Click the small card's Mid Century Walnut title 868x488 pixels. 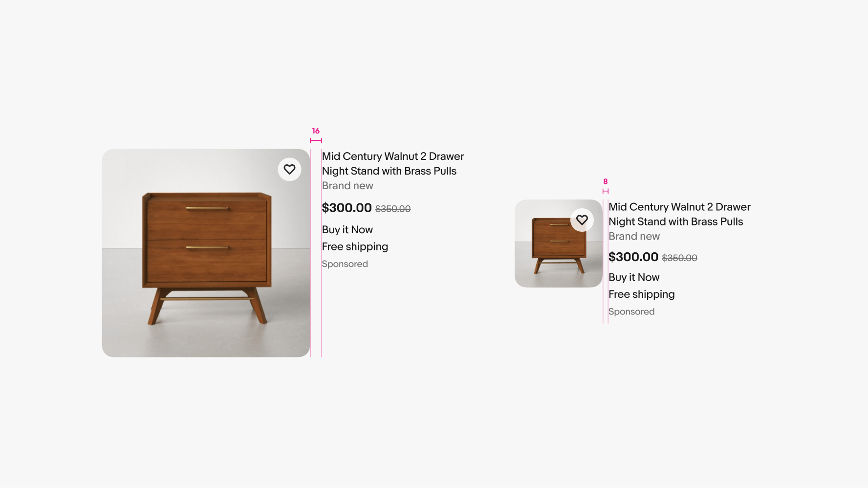[679, 214]
